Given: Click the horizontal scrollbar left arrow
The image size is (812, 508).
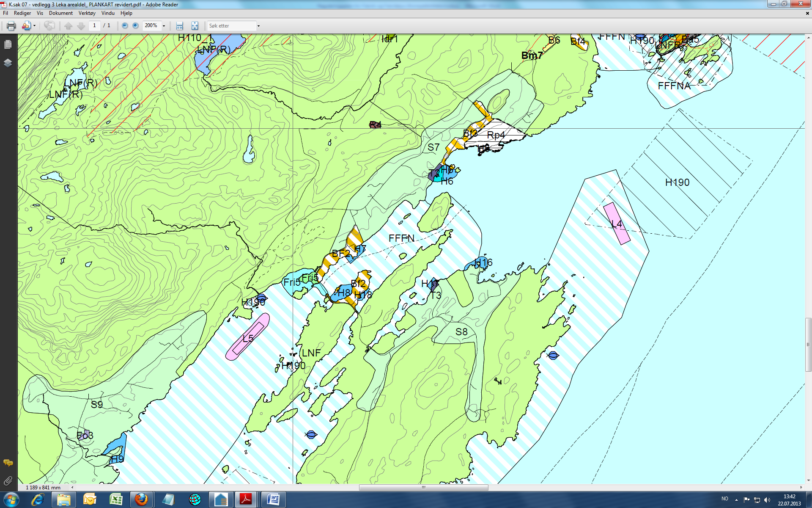Looking at the screenshot, I should point(72,487).
